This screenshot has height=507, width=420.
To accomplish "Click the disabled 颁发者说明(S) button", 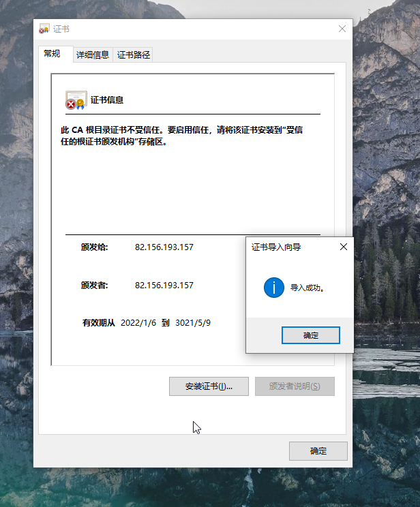I will point(295,386).
